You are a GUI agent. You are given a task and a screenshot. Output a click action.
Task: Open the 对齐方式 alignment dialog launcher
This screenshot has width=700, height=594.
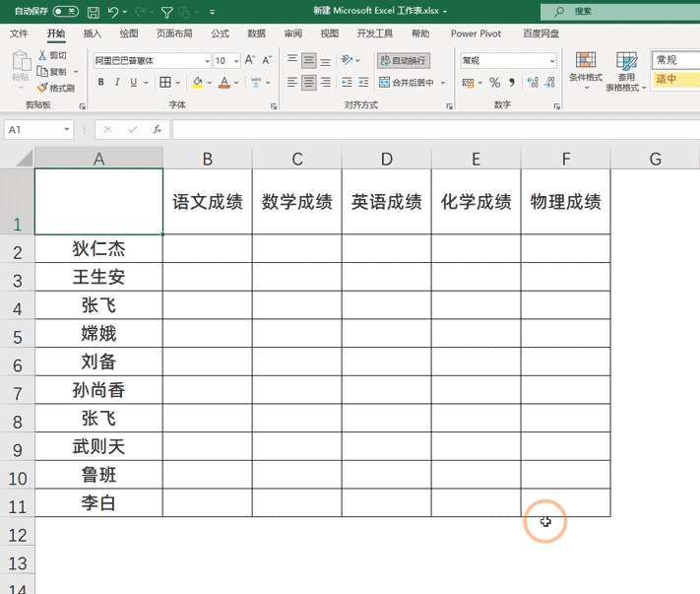(x=449, y=106)
